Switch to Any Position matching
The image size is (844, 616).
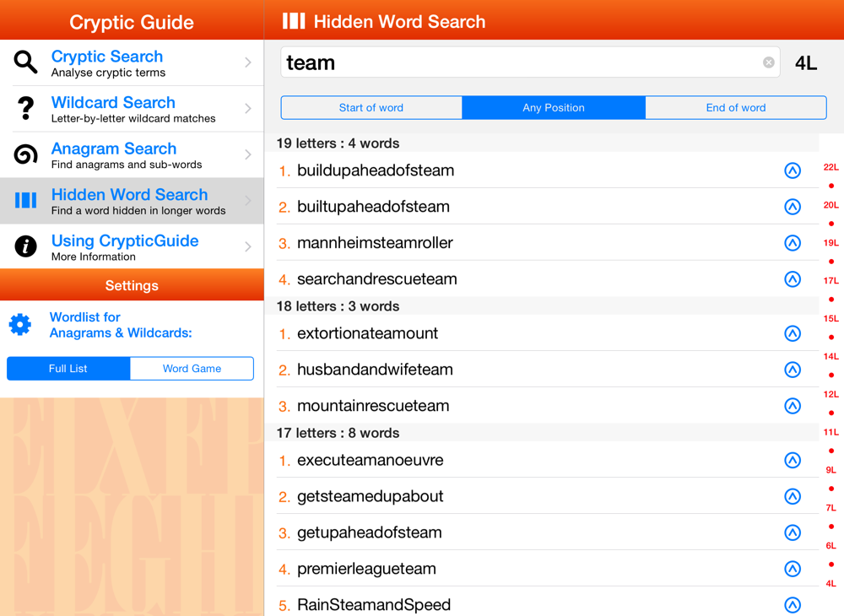point(554,108)
